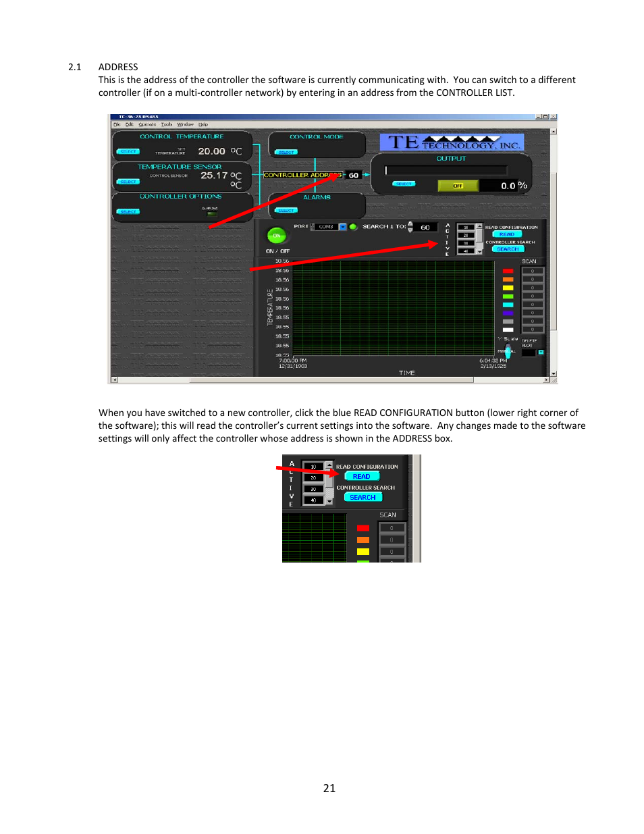Select address 30 in the enlarged ACTIVE list
This screenshot has height=834, width=644.
pos(313,489)
